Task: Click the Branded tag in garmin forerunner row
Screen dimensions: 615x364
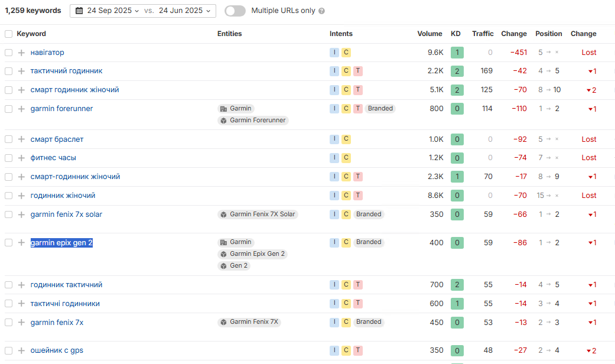Action: 380,109
